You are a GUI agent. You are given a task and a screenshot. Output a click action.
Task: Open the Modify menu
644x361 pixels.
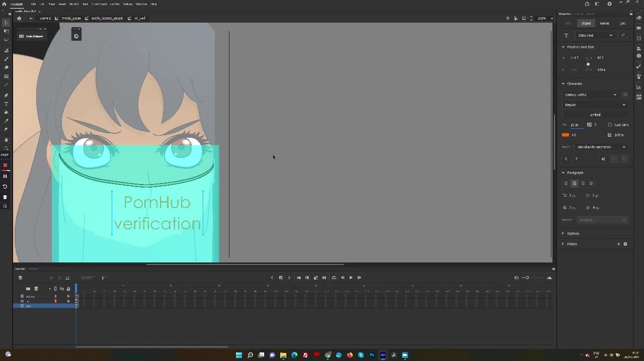[x=74, y=4]
